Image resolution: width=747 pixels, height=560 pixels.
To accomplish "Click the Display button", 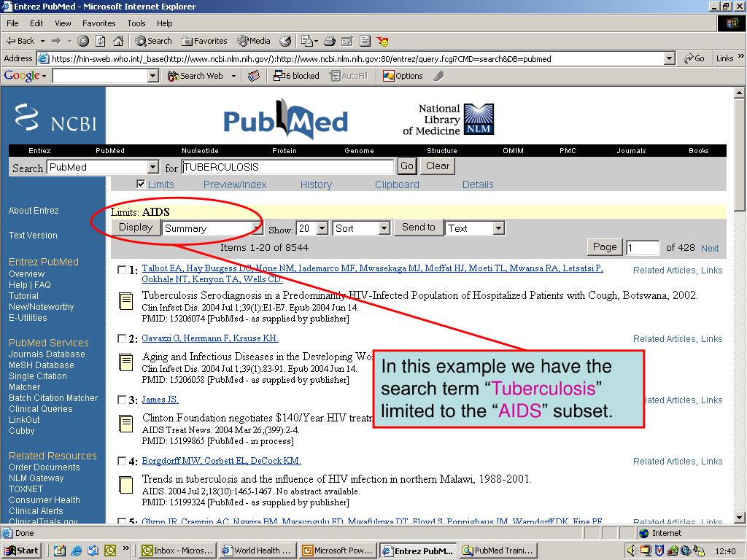I will [136, 227].
